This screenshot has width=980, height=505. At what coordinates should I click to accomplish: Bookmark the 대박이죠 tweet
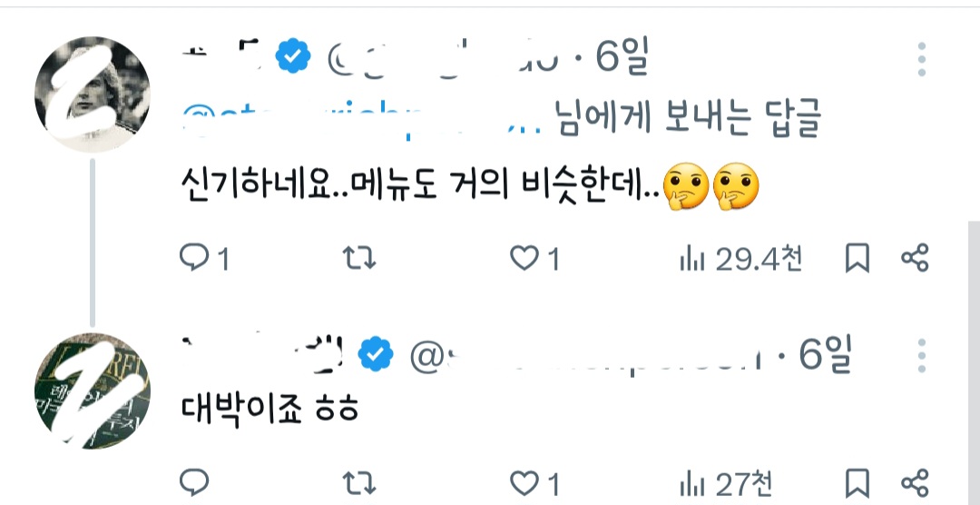(x=857, y=481)
